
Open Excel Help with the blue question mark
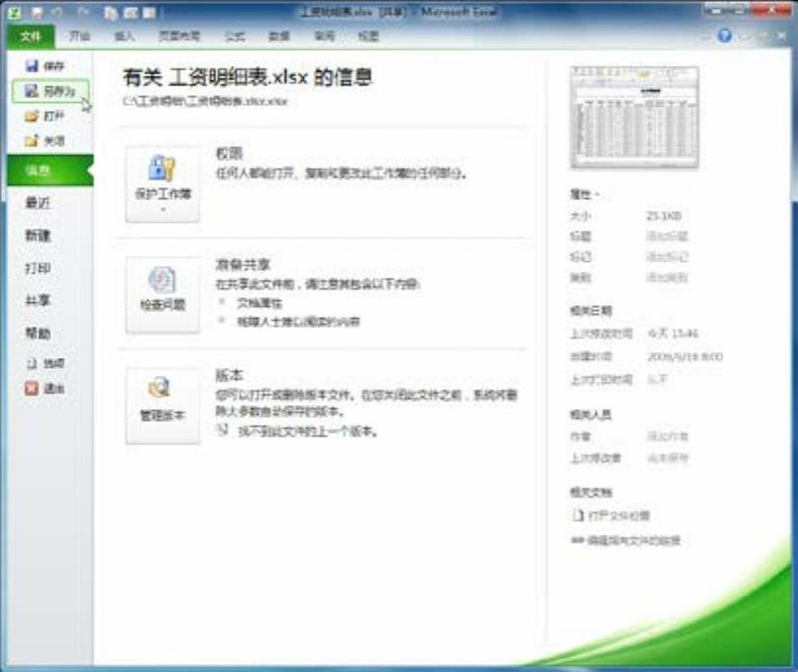[724, 35]
